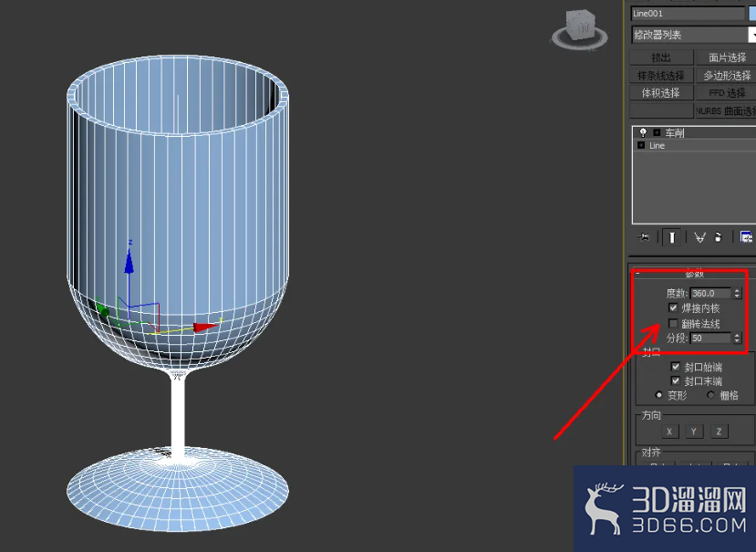The height and width of the screenshot is (552, 756).
Task: Click the 面片选择 button
Action: 726,57
